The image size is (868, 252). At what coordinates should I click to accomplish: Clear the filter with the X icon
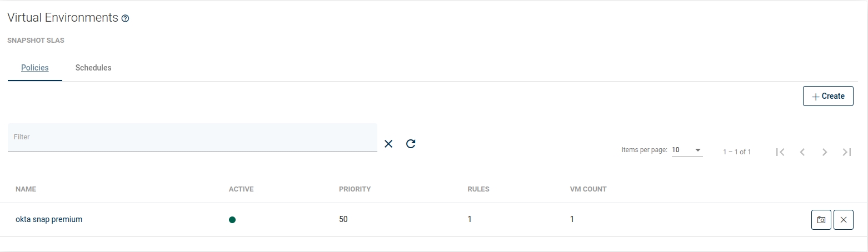(388, 144)
